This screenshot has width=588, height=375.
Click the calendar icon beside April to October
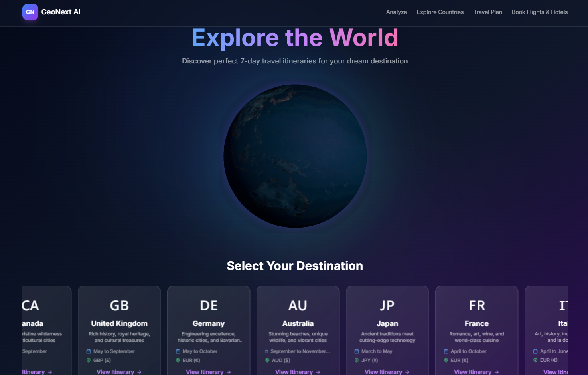(x=446, y=351)
